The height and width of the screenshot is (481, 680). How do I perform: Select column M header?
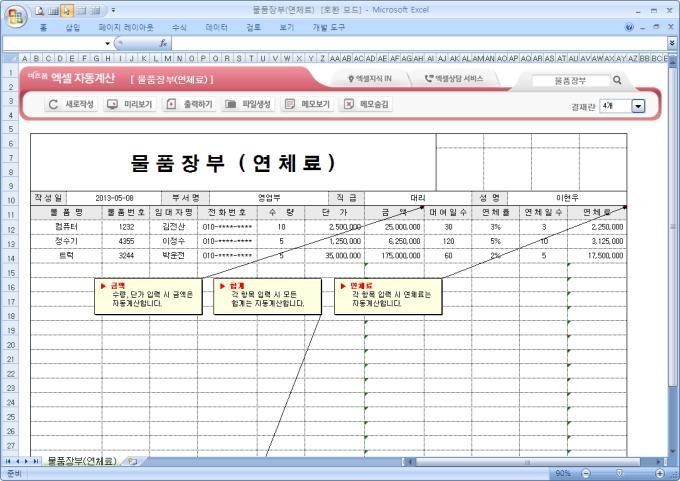coord(167,58)
